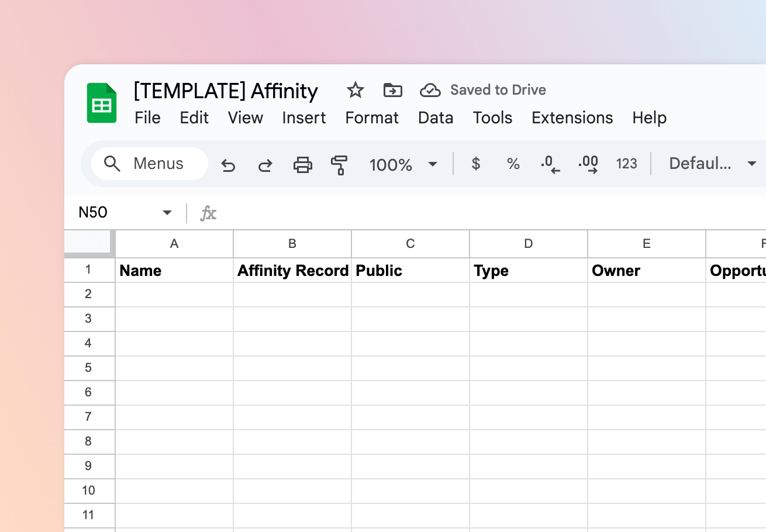Select row 10 header
Screen dimensions: 766x532
pyautogui.click(x=89, y=490)
